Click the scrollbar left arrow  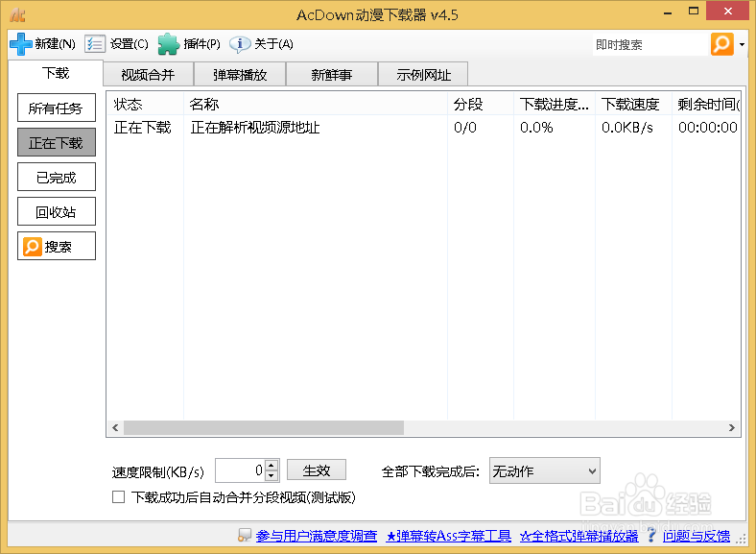click(x=115, y=427)
